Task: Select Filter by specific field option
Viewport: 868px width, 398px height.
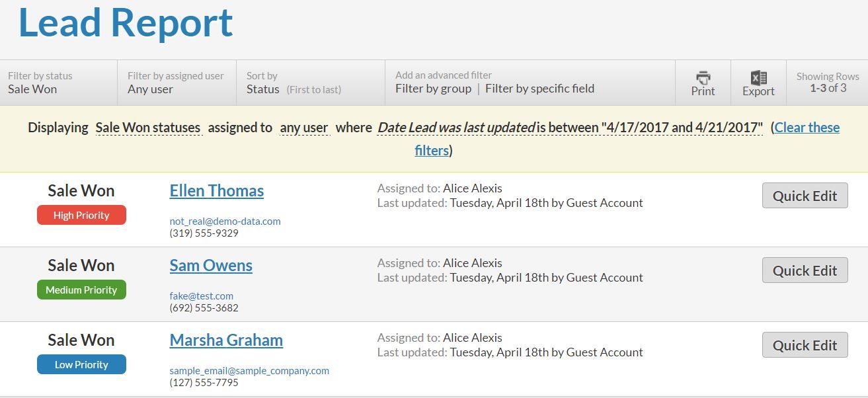Action: 539,89
